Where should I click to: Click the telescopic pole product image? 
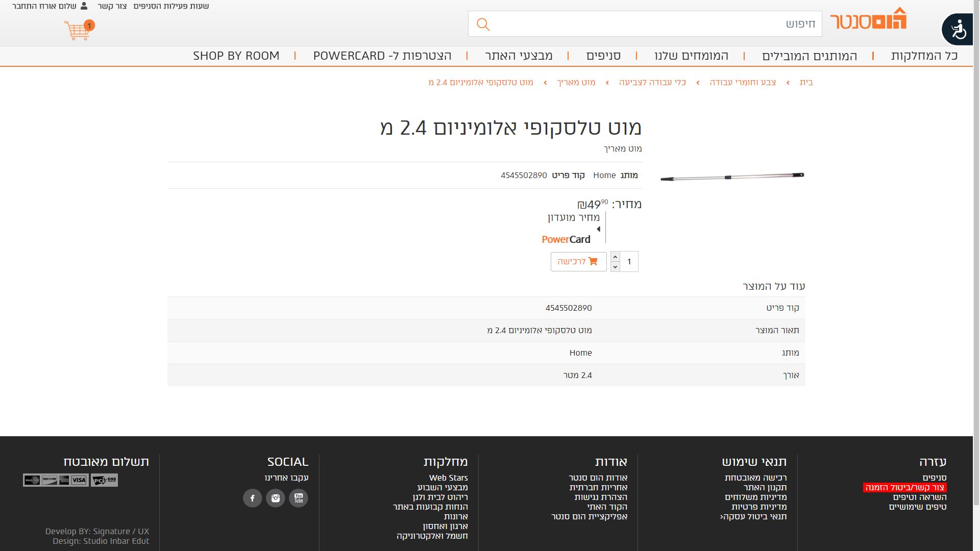(x=732, y=177)
